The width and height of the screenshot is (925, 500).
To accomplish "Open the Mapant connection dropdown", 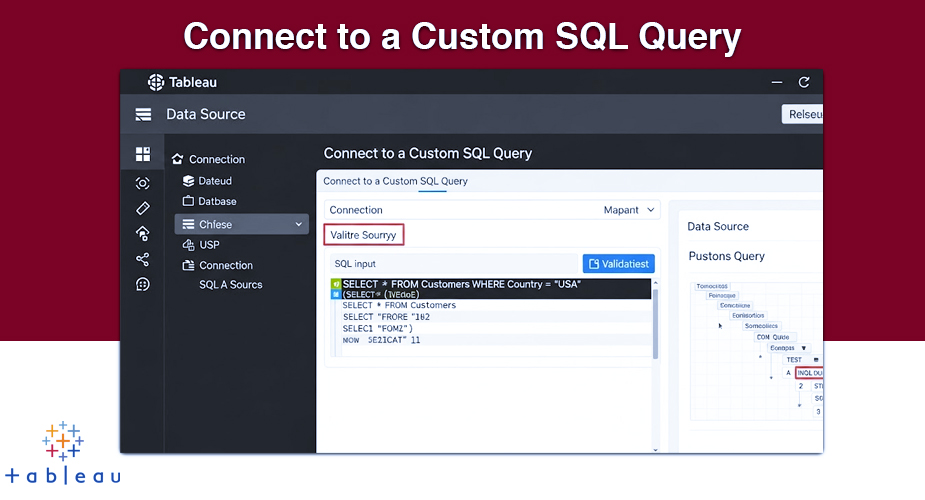I will (629, 210).
